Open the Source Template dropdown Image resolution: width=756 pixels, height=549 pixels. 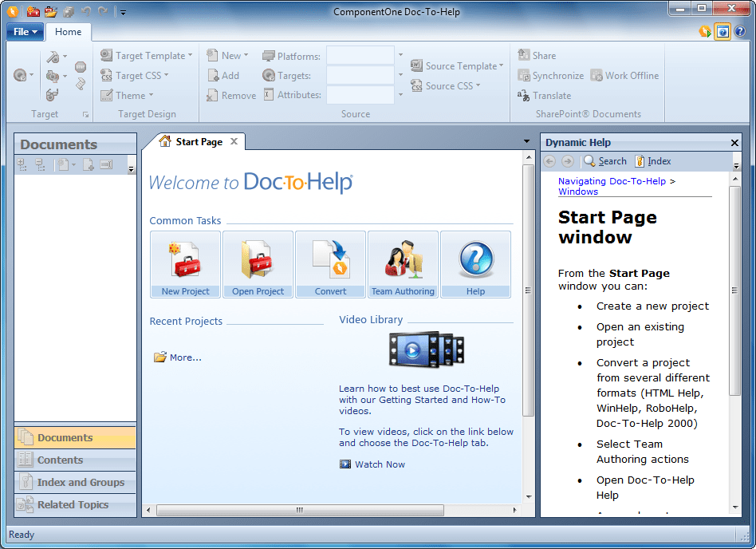[x=457, y=65]
